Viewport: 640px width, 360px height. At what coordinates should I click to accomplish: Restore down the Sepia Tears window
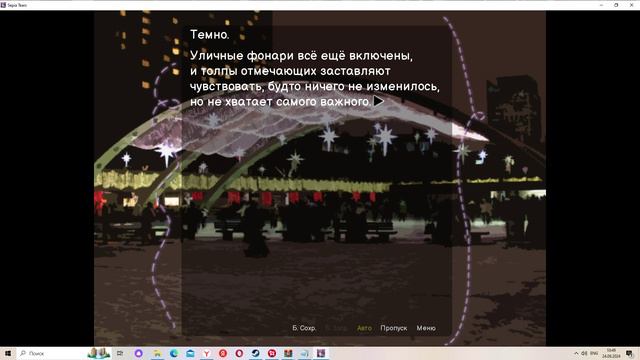[616, 5]
